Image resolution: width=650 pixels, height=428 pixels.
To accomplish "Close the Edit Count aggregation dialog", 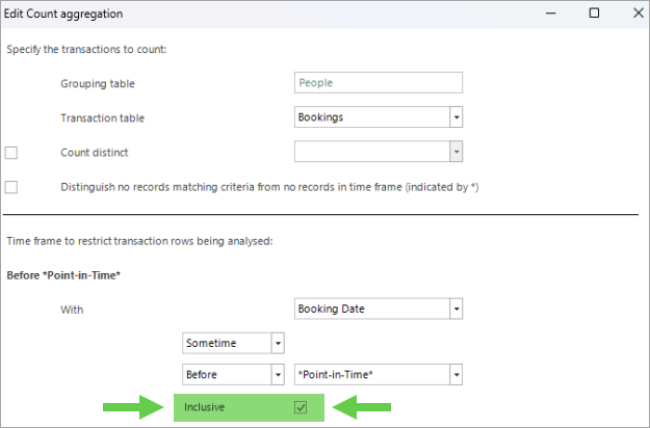I will (x=637, y=13).
